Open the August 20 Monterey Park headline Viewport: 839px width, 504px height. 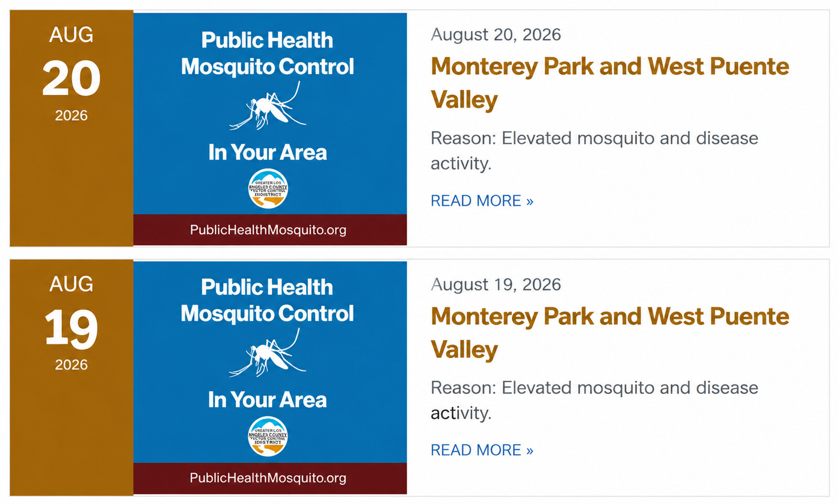(610, 83)
